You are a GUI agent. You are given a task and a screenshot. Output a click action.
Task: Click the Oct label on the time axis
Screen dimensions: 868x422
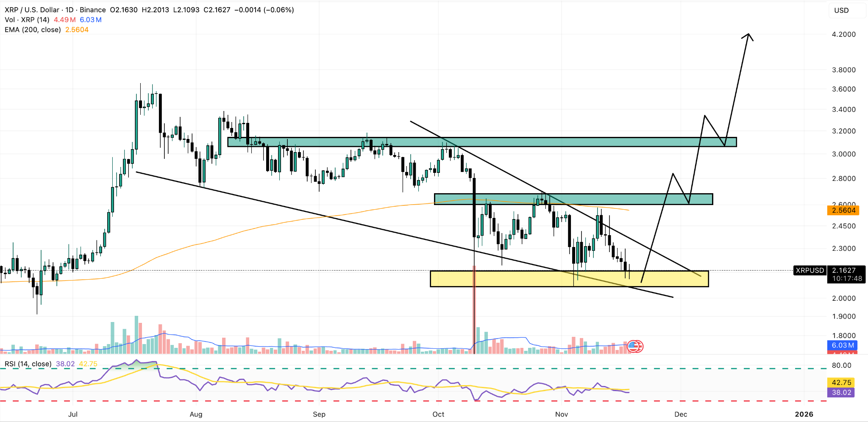438,414
